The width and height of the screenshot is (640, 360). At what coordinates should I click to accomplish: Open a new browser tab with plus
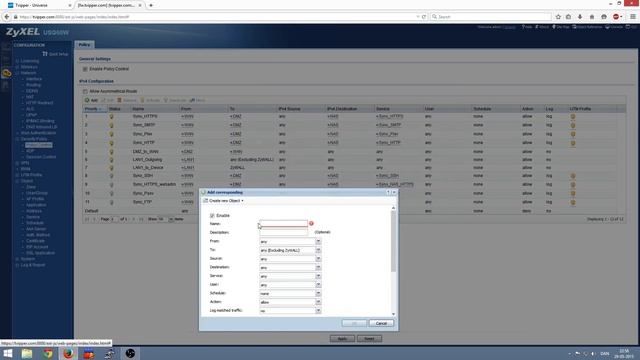click(x=151, y=5)
